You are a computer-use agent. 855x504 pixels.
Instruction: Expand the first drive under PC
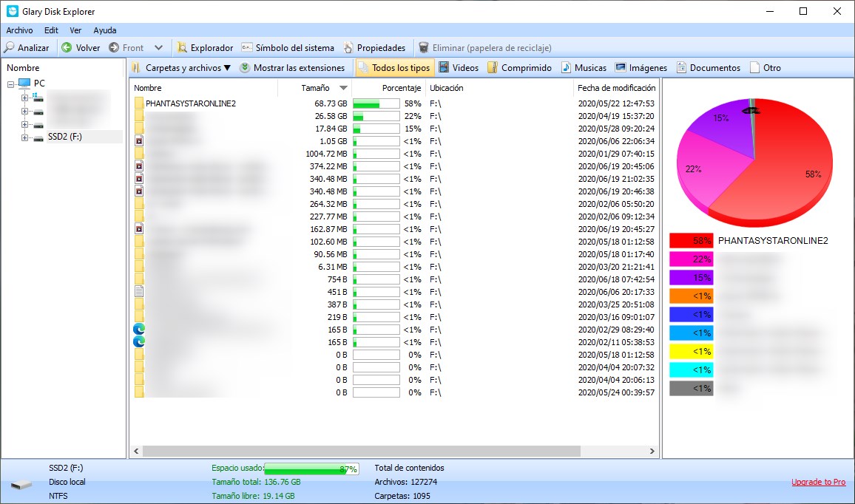click(x=24, y=98)
